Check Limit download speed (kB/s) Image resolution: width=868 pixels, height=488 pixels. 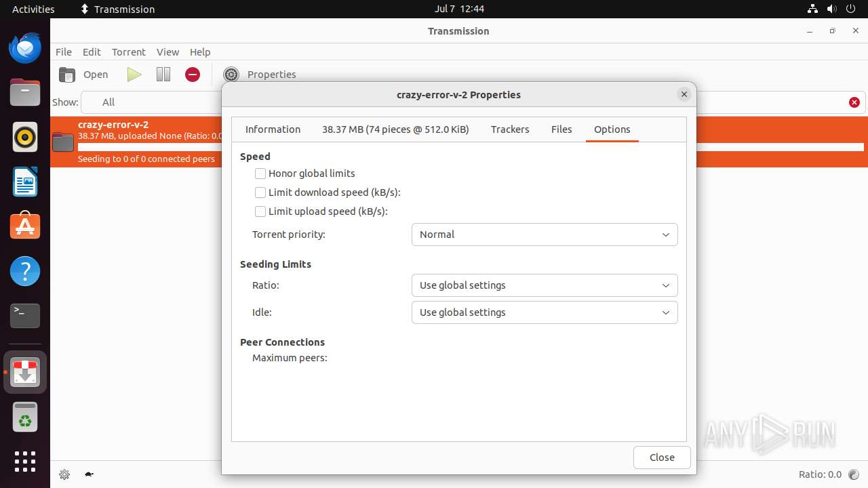(x=260, y=192)
